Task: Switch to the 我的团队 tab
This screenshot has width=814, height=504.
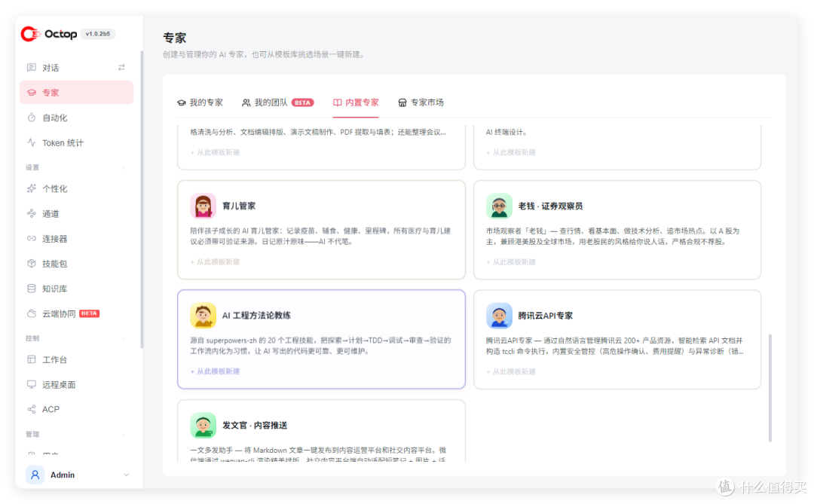Action: [277, 102]
